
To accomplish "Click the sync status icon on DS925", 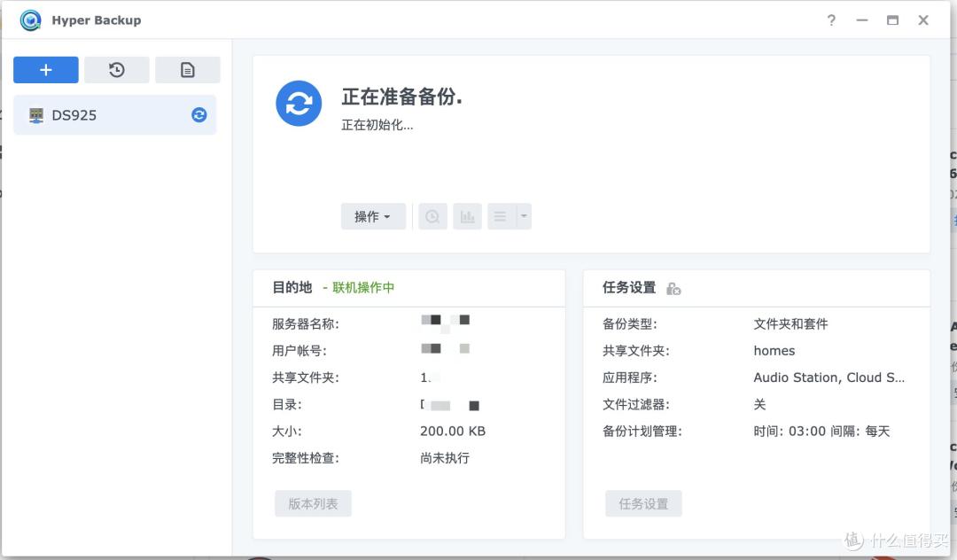I will (199, 114).
